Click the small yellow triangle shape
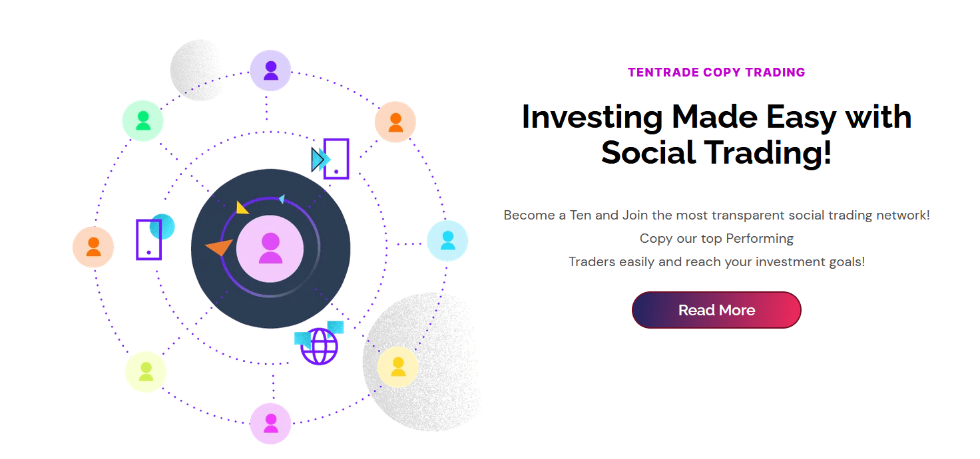 [242, 208]
